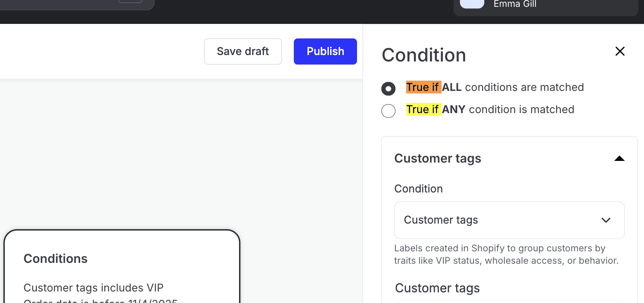Click the chevron arrow in the Condition dropdown
Screen dimensions: 644x303
click(606, 220)
